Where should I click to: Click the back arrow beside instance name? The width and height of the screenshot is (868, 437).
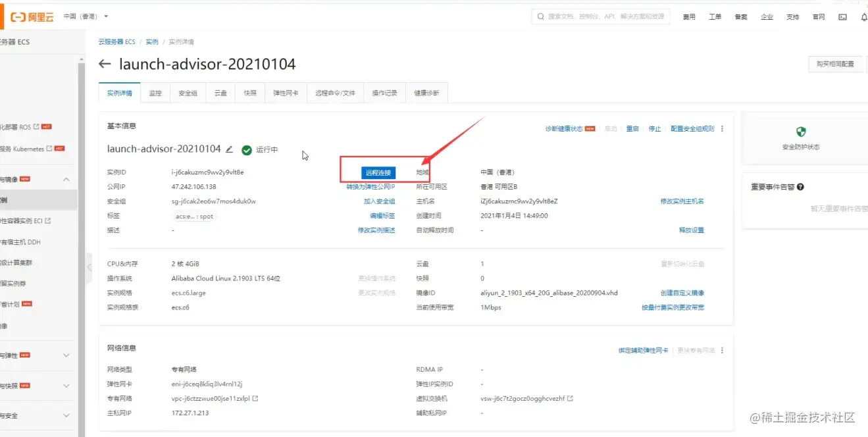[x=105, y=64]
